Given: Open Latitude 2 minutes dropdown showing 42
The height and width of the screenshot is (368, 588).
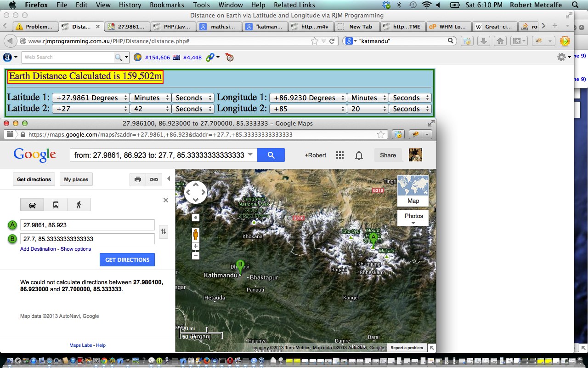Looking at the screenshot, I should pos(150,109).
